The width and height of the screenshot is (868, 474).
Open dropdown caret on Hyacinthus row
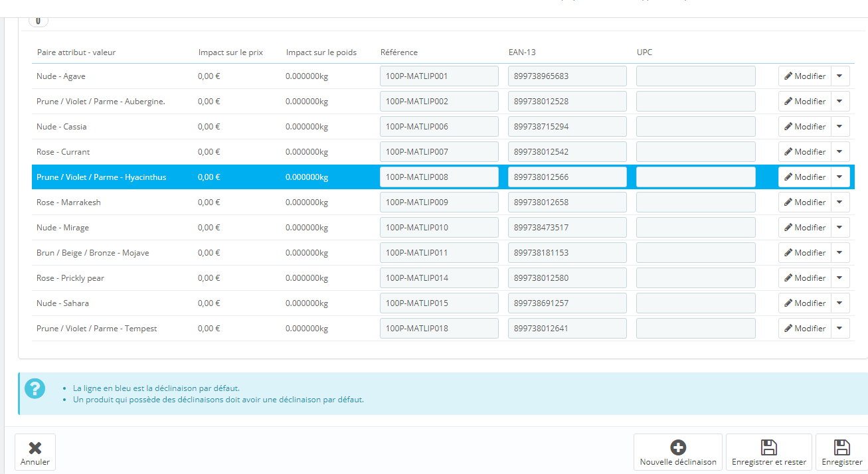pos(840,177)
